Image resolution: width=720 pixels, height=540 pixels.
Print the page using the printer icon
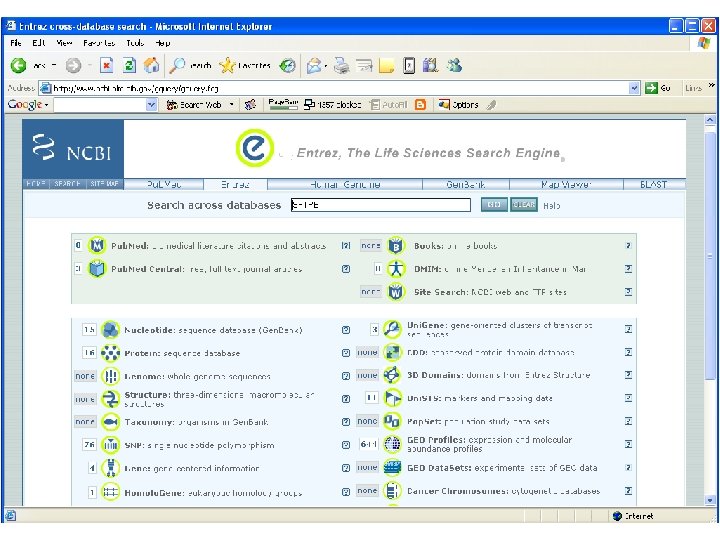tap(341, 66)
